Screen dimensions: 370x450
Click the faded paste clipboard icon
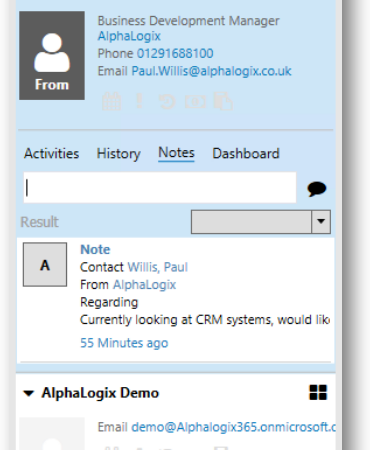[223, 101]
